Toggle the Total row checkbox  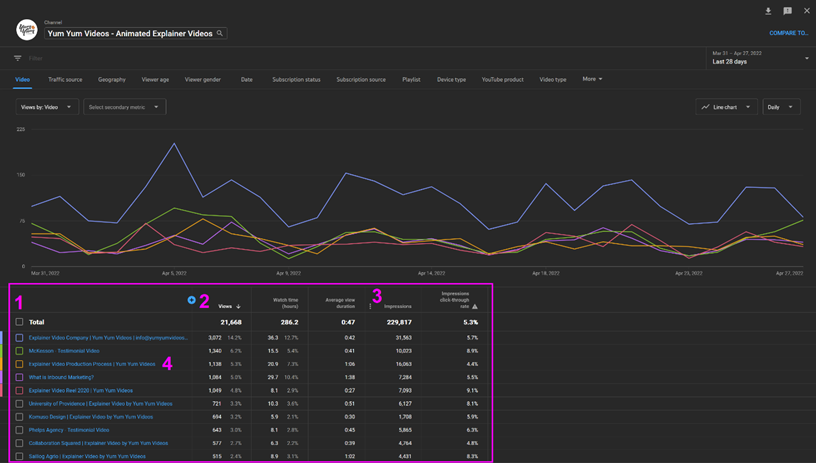click(x=19, y=322)
